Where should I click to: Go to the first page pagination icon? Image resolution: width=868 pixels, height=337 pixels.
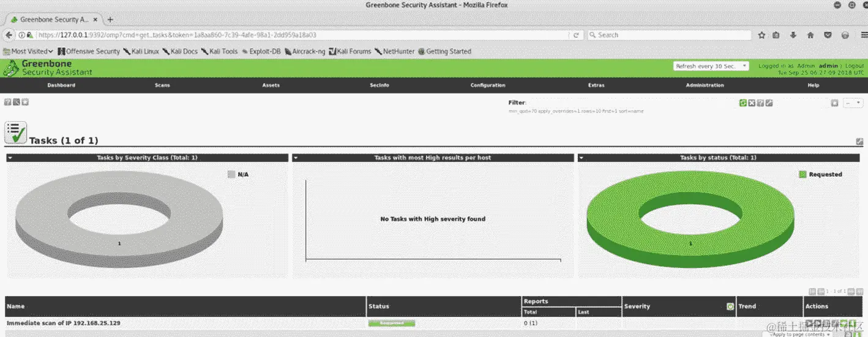812,292
